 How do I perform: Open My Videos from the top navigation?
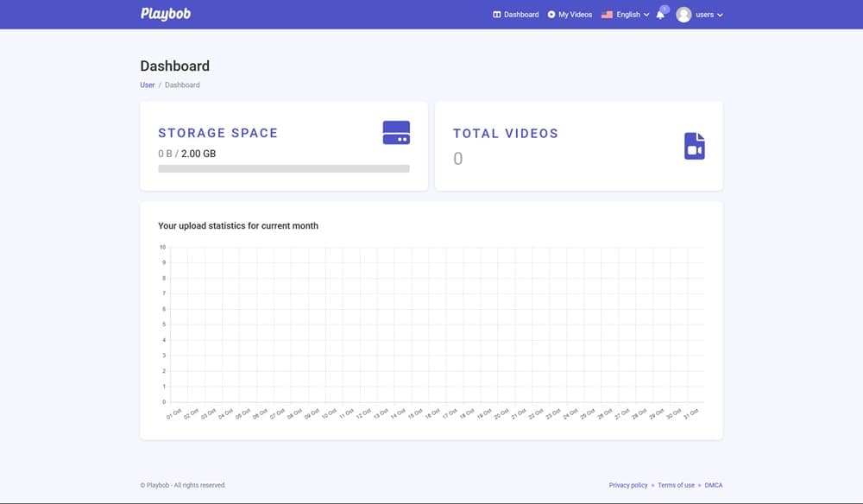click(x=575, y=15)
